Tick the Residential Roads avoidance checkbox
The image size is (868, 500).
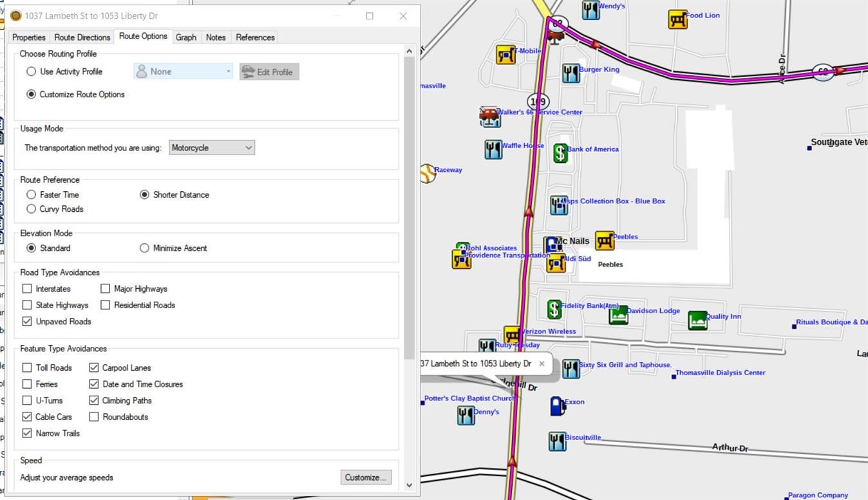(x=105, y=305)
